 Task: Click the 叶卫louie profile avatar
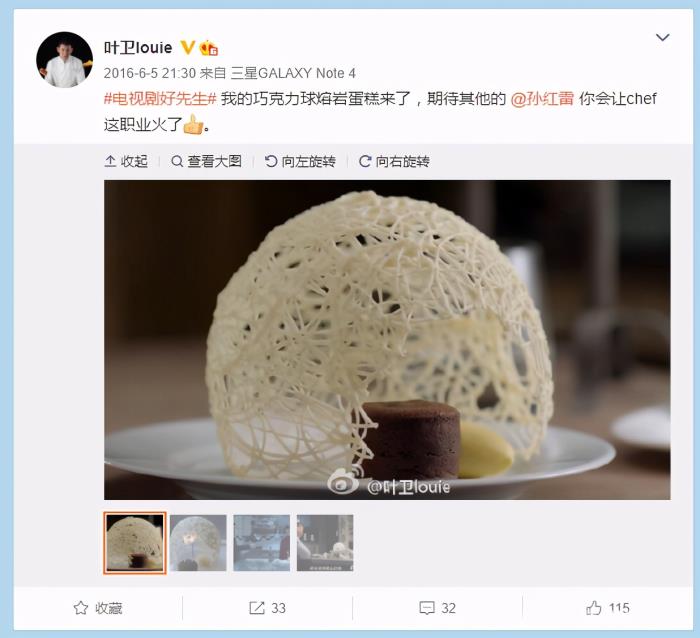click(64, 59)
